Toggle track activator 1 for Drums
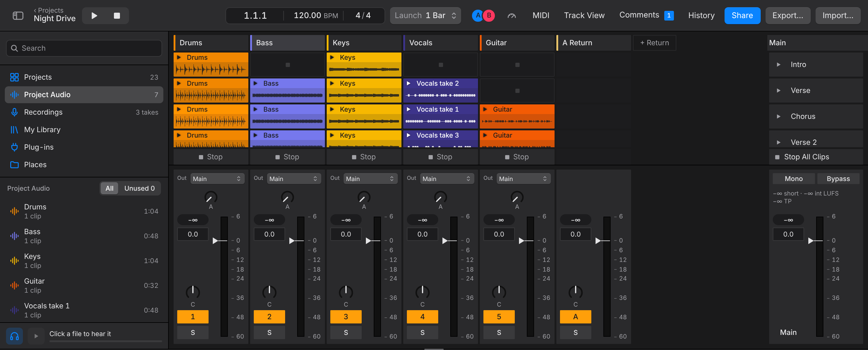The height and width of the screenshot is (350, 868). coord(193,317)
